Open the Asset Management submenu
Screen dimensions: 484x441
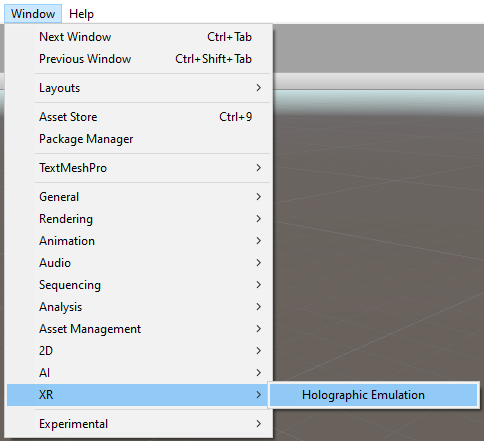pos(138,329)
